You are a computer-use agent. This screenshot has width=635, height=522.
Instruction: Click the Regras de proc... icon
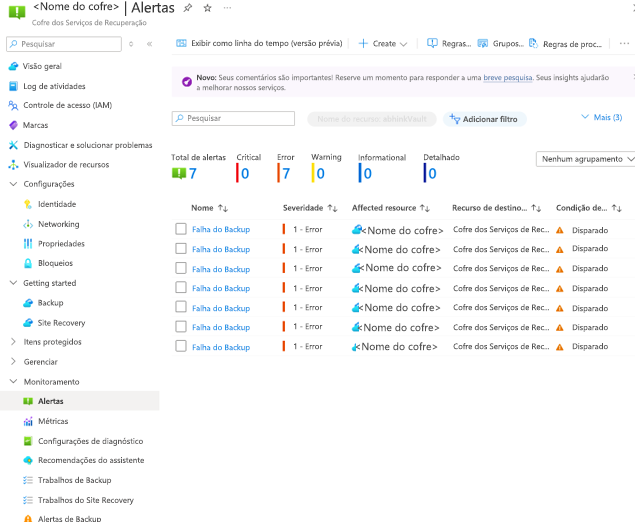tap(533, 43)
